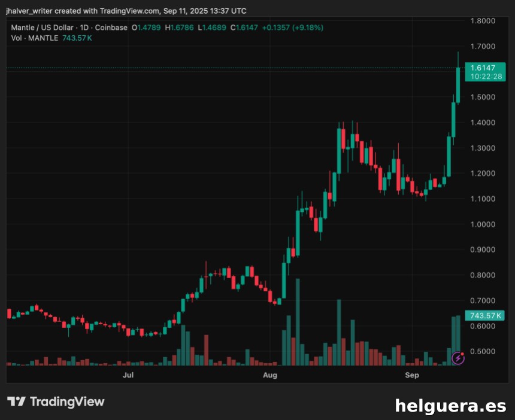Click the 1.1000 price axis label
515x420 pixels.
pyautogui.click(x=483, y=199)
